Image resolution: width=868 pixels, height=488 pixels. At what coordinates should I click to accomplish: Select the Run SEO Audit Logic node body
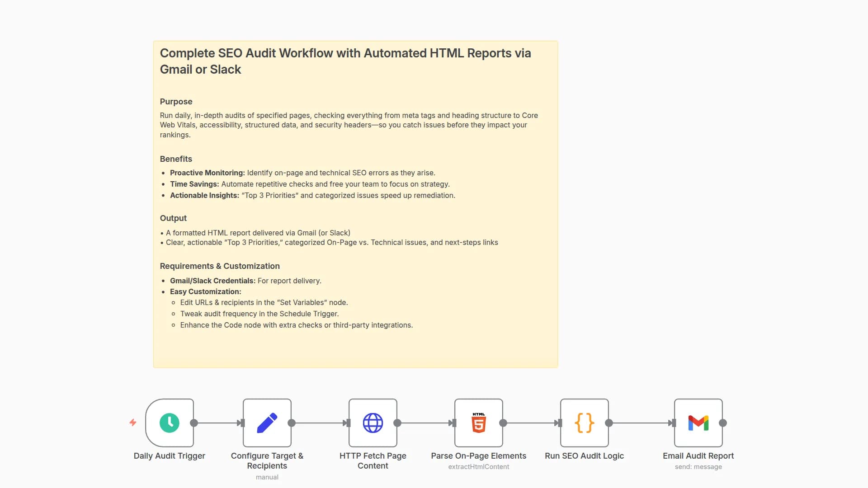pyautogui.click(x=584, y=423)
